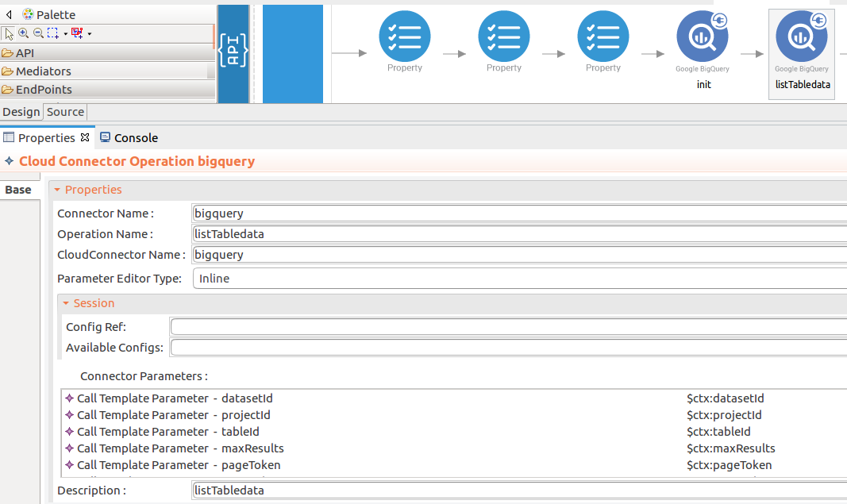Collapse the Properties section
This screenshot has height=504, width=847.
pyautogui.click(x=57, y=190)
